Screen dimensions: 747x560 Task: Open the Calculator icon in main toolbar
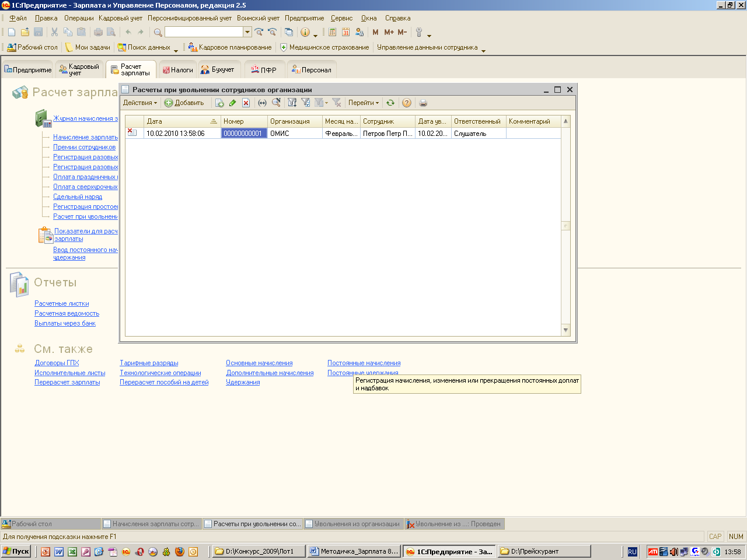click(333, 32)
